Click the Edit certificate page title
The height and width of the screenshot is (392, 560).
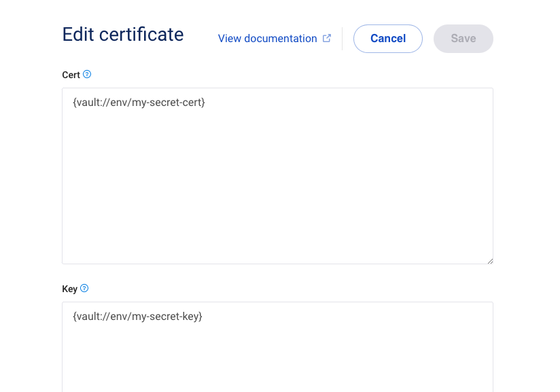point(123,34)
